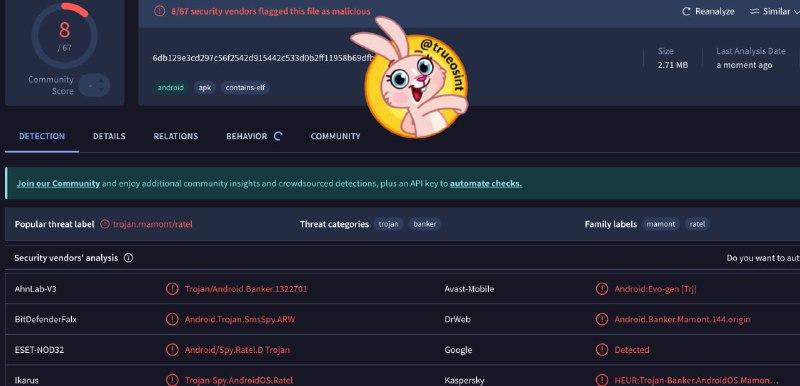The image size is (800, 386).
Task: Click the Google vendor name
Action: tap(458, 350)
